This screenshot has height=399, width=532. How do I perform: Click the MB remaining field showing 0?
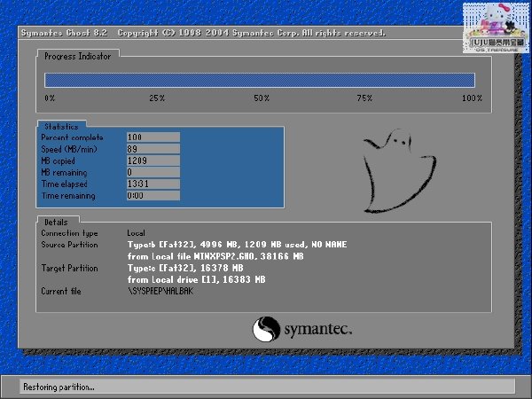pos(153,172)
